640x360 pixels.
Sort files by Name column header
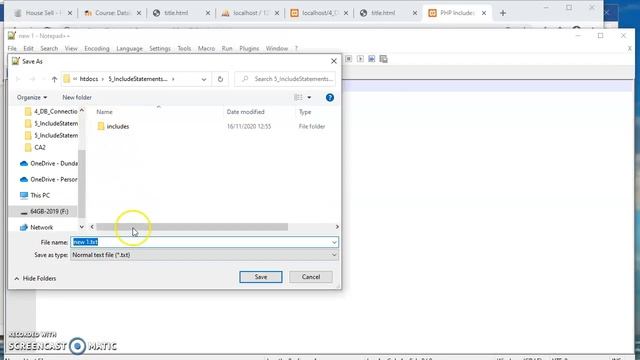coord(104,112)
